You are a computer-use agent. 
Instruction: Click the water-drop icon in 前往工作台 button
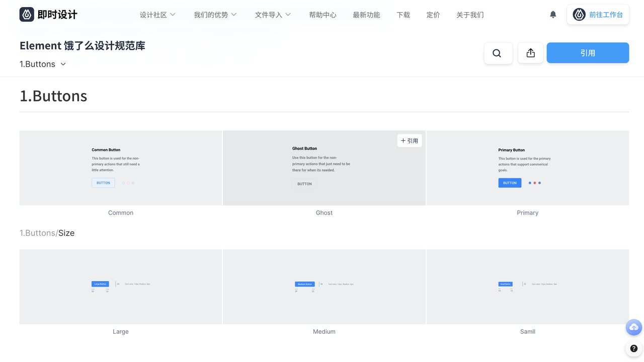[x=579, y=15]
